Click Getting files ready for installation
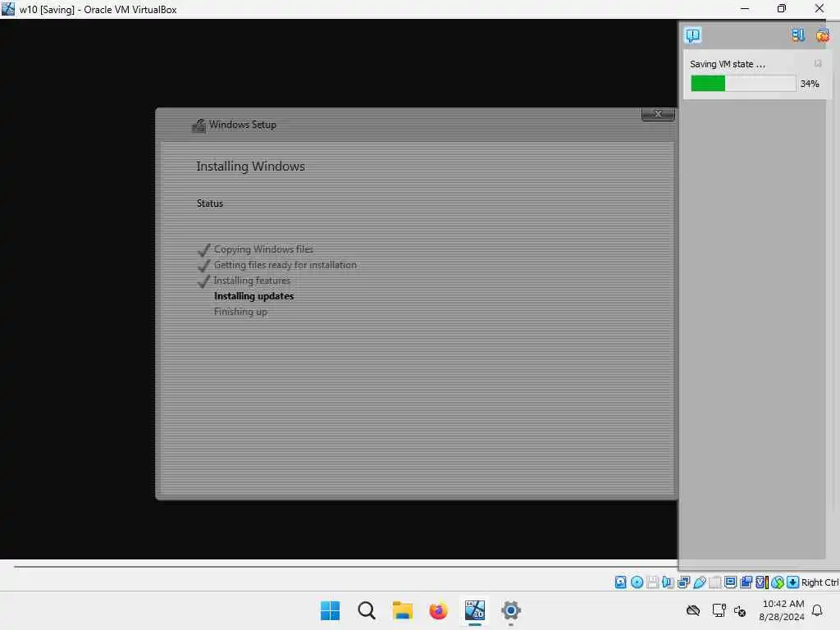Screen dimensions: 840x630 [285, 265]
